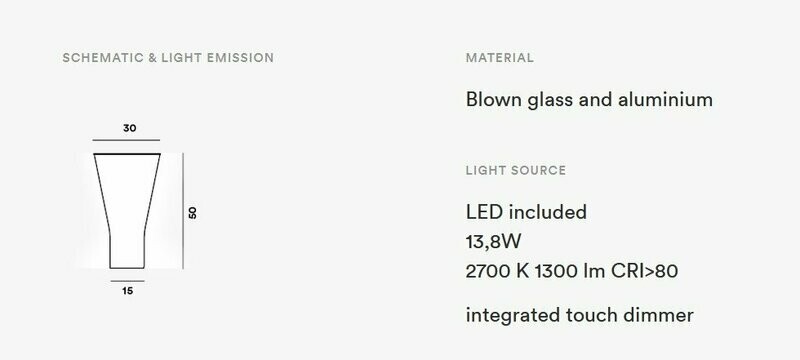Click the vertical height line beside the schematic
Viewport: 800px width, 360px height.
[183, 211]
